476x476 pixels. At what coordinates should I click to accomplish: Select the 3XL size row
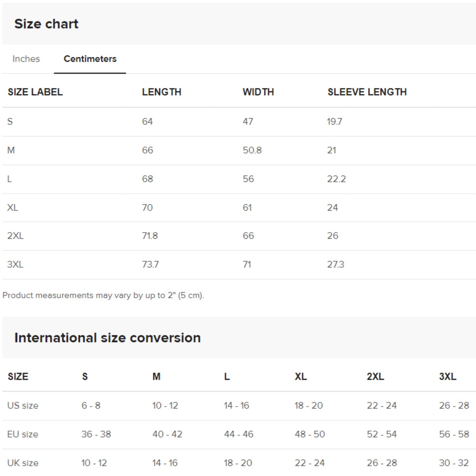tap(14, 264)
